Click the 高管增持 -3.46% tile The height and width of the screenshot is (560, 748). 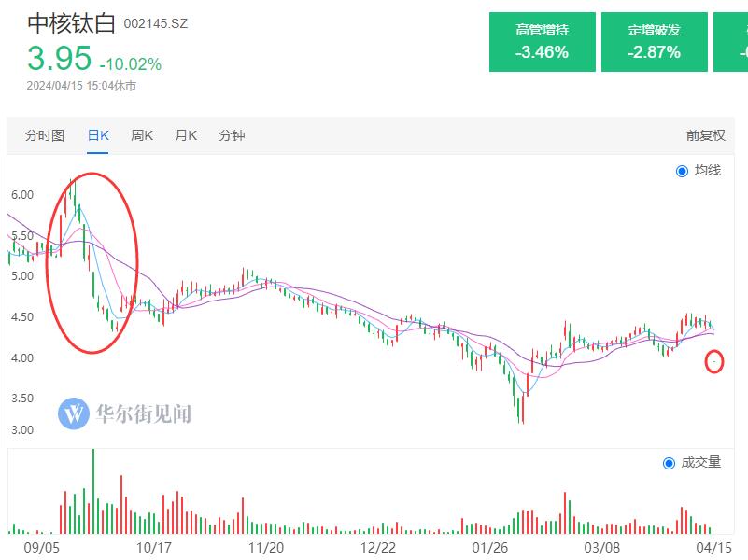542,42
